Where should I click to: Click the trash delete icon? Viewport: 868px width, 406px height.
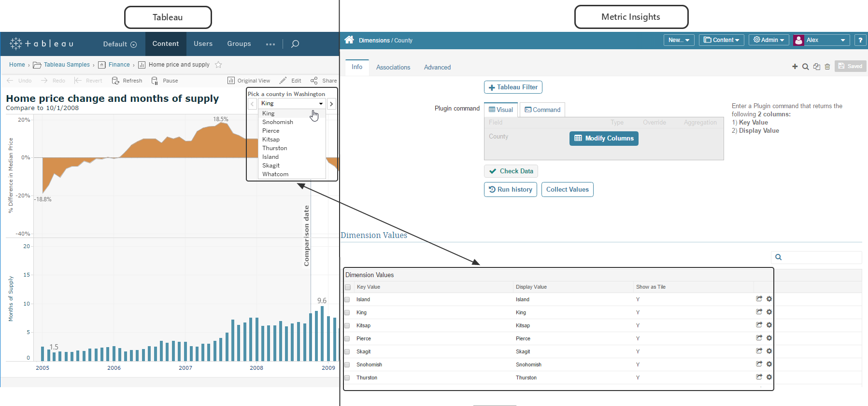point(827,67)
